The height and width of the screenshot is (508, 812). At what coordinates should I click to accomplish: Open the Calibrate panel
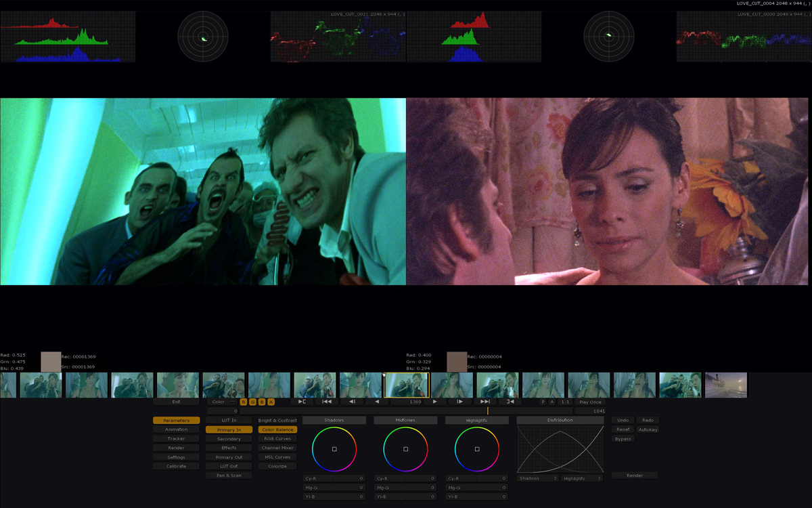click(176, 466)
